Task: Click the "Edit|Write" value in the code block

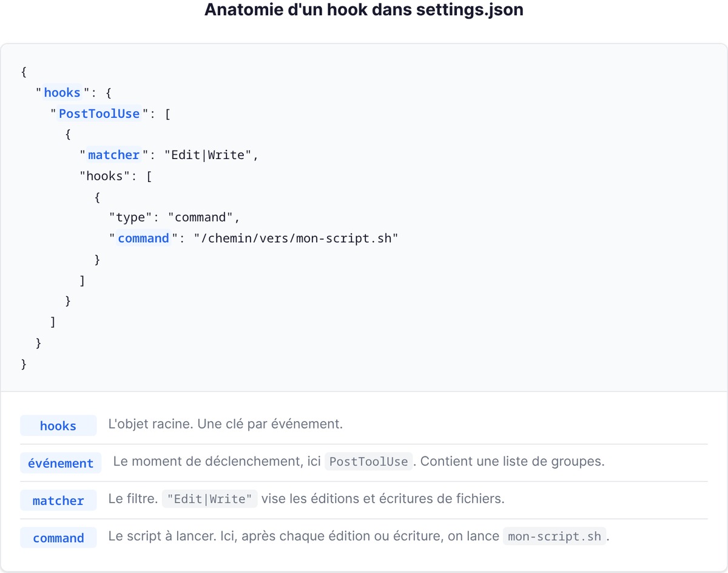Action: tap(208, 155)
